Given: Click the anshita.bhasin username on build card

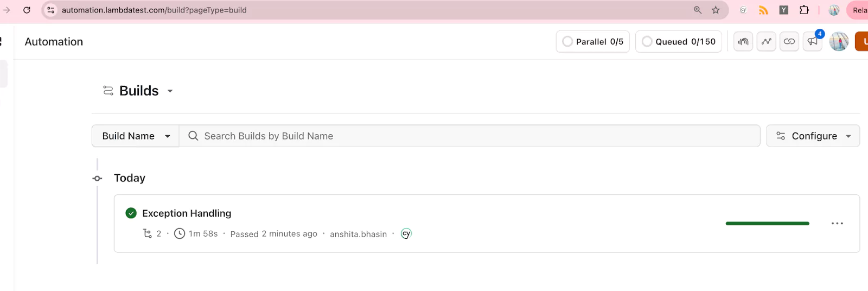Looking at the screenshot, I should click(x=358, y=235).
